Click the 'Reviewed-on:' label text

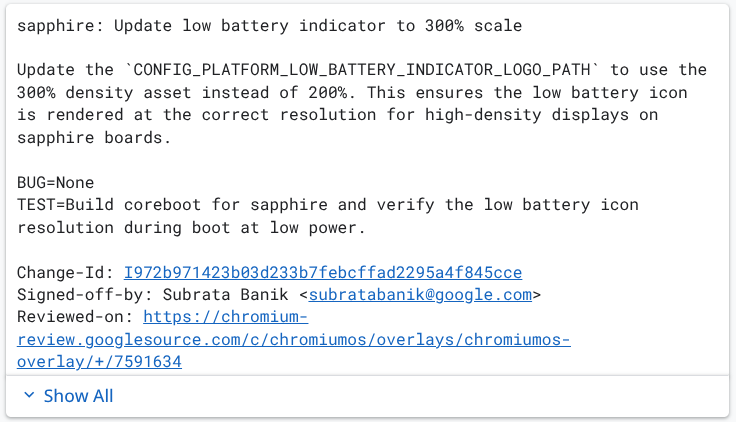pyautogui.click(x=75, y=317)
